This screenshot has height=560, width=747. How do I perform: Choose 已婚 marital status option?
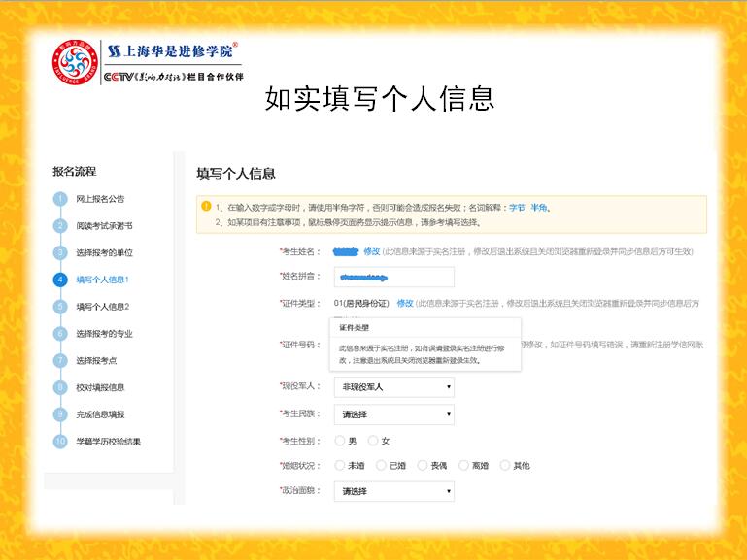[x=381, y=465]
